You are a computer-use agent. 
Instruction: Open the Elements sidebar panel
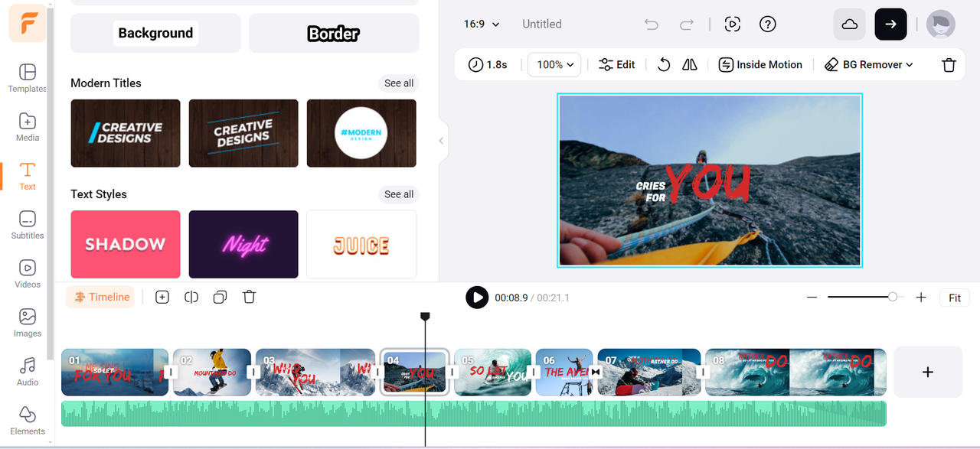pyautogui.click(x=28, y=421)
